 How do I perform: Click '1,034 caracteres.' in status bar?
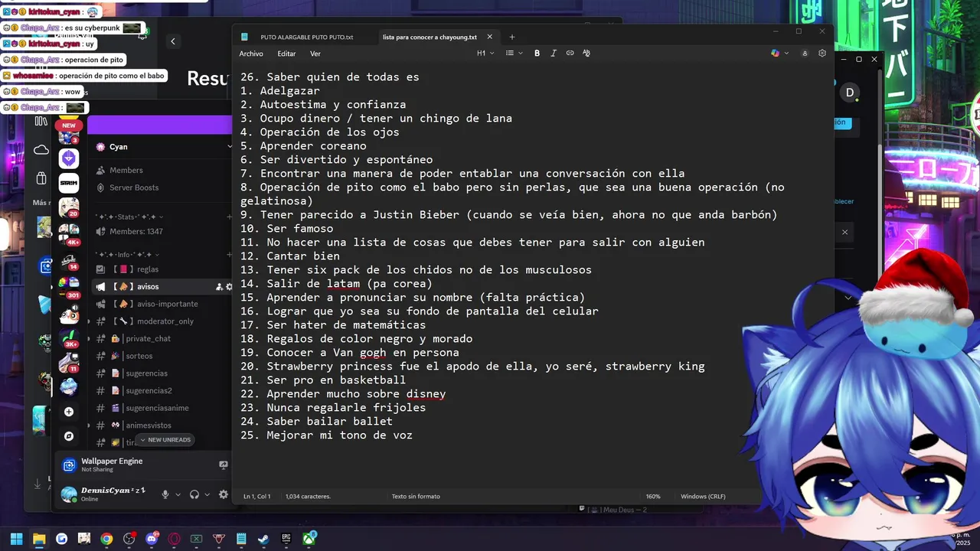click(308, 497)
